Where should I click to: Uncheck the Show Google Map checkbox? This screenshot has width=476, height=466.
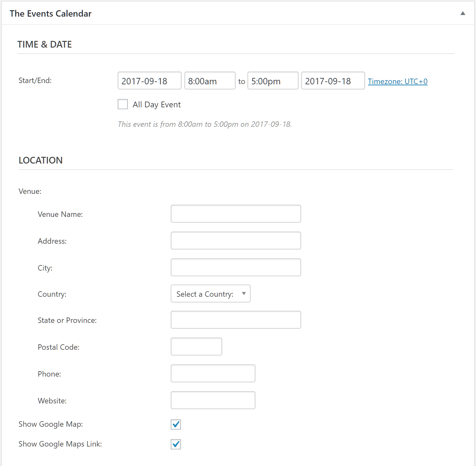[176, 424]
